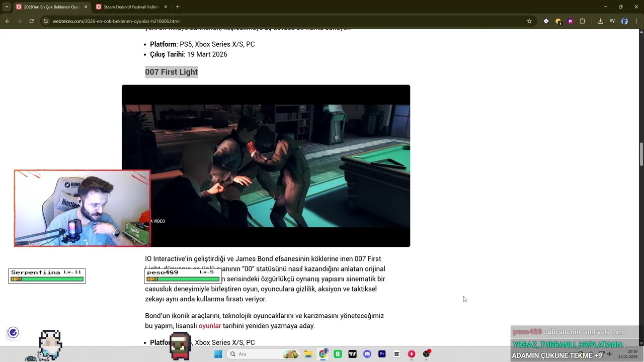Screen dimensions: 644x362
Task: Reload the webtekno page
Action: point(31,21)
